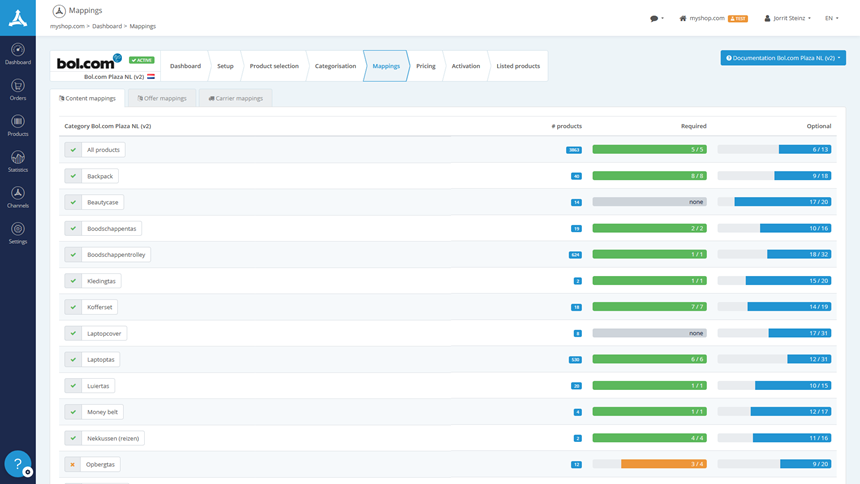Viewport: 860px width, 484px height.
Task: Go to the Categorisation step
Action: (x=335, y=66)
